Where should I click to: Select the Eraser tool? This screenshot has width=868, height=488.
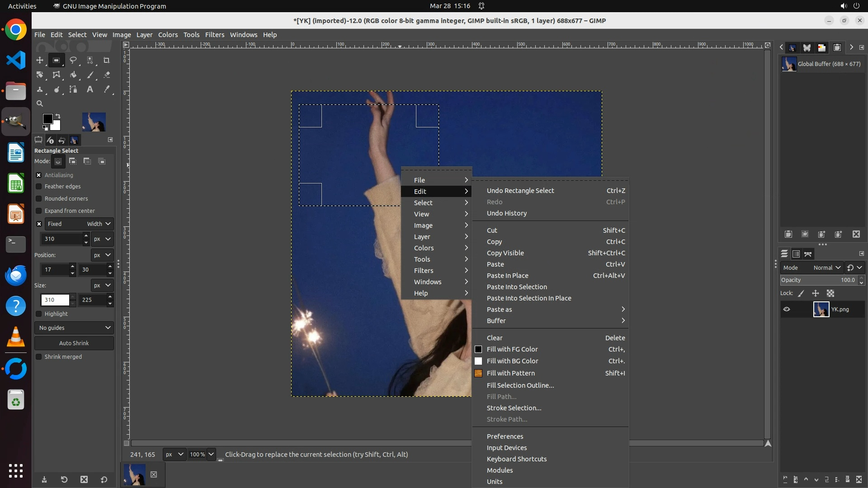click(107, 75)
